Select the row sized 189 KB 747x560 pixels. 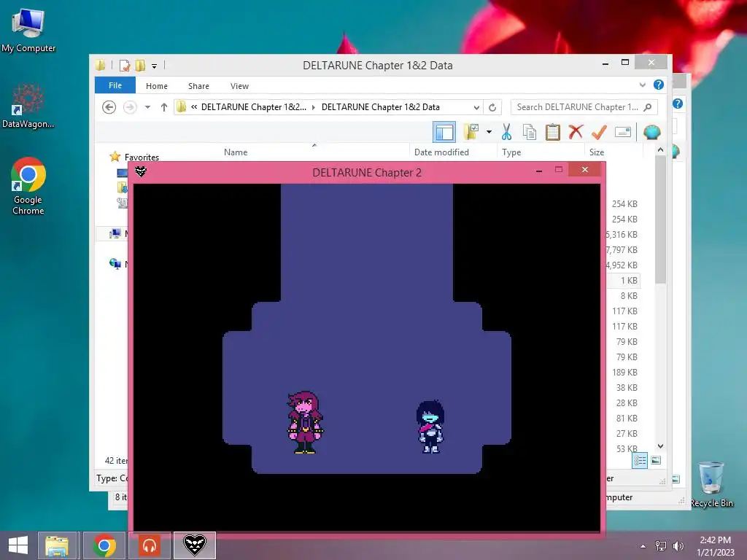pos(624,373)
